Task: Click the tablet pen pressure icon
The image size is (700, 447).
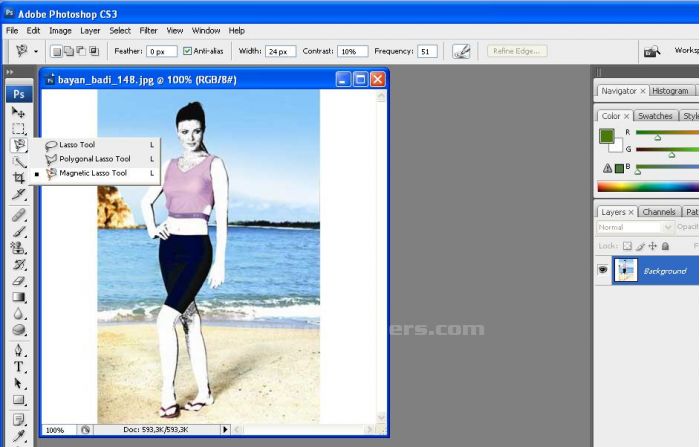Action: pyautogui.click(x=461, y=51)
